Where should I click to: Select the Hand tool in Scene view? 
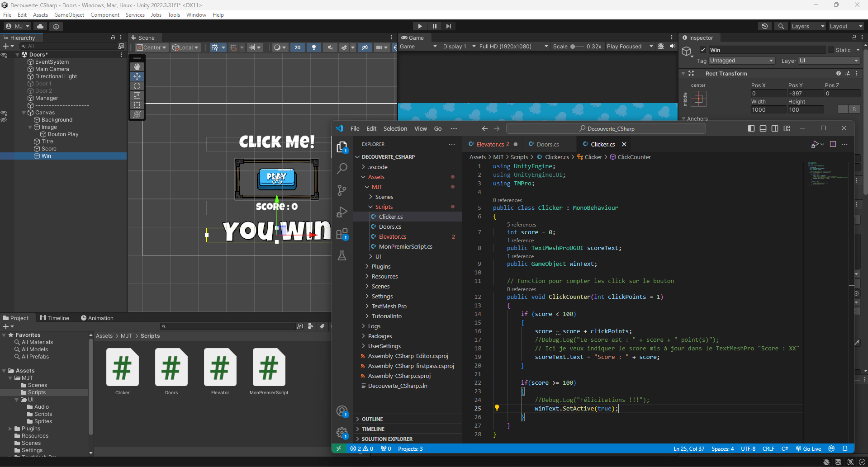[x=137, y=67]
